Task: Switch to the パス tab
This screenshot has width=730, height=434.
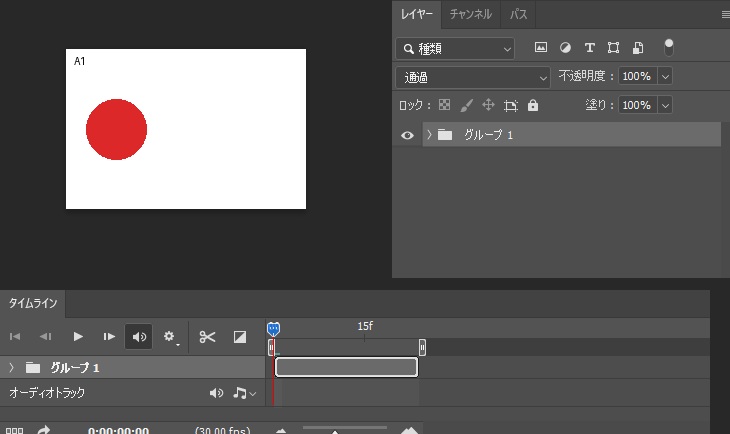Action: click(x=518, y=14)
